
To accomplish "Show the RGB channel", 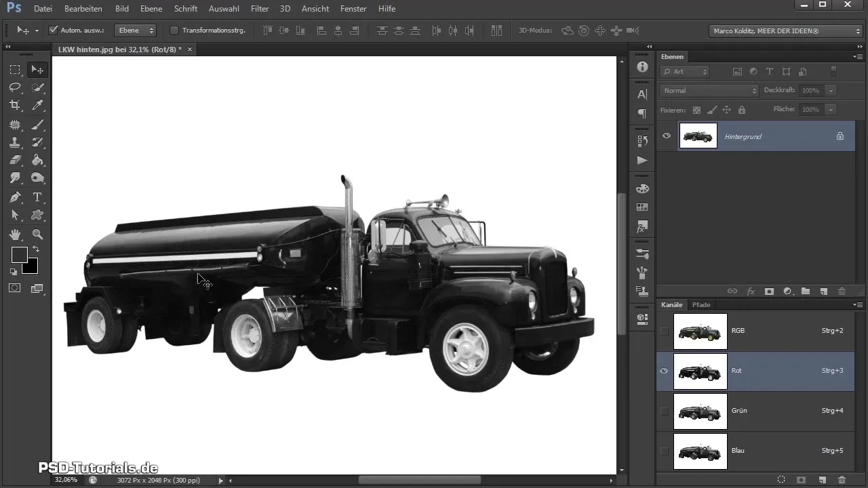I will point(664,331).
